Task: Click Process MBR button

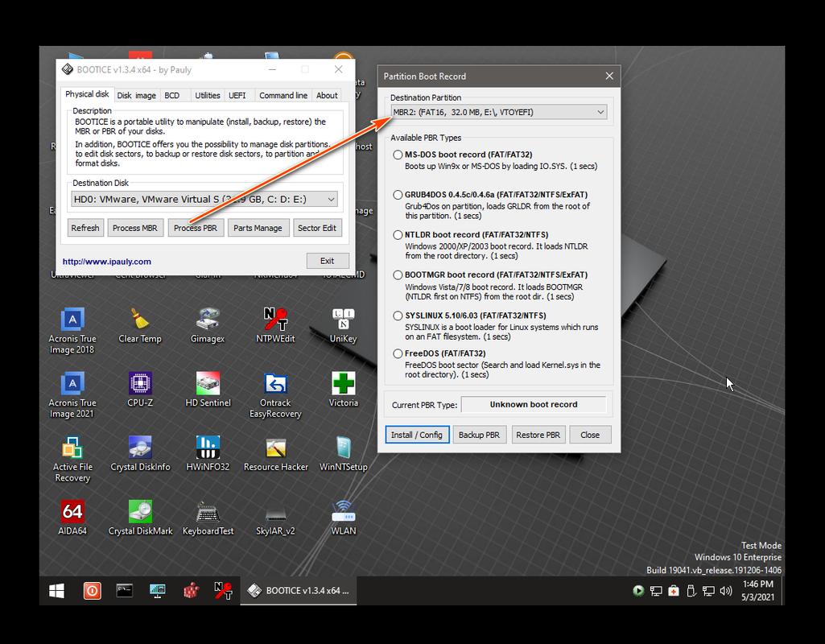Action: 135,228
